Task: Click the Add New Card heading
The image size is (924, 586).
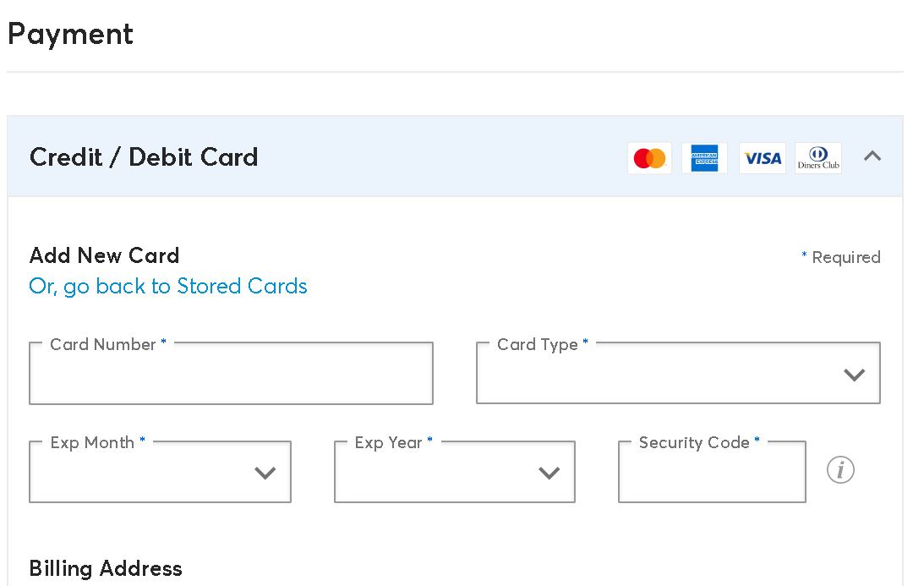Action: (105, 255)
